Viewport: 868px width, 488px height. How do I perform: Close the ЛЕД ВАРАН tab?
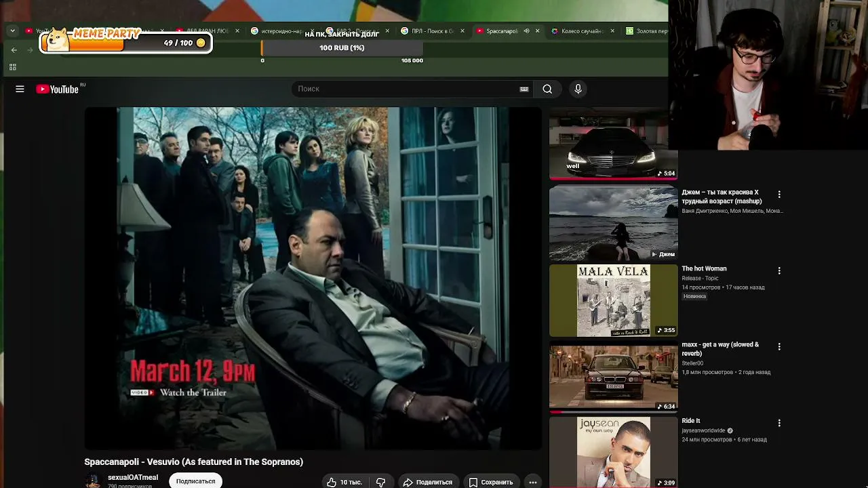[237, 31]
